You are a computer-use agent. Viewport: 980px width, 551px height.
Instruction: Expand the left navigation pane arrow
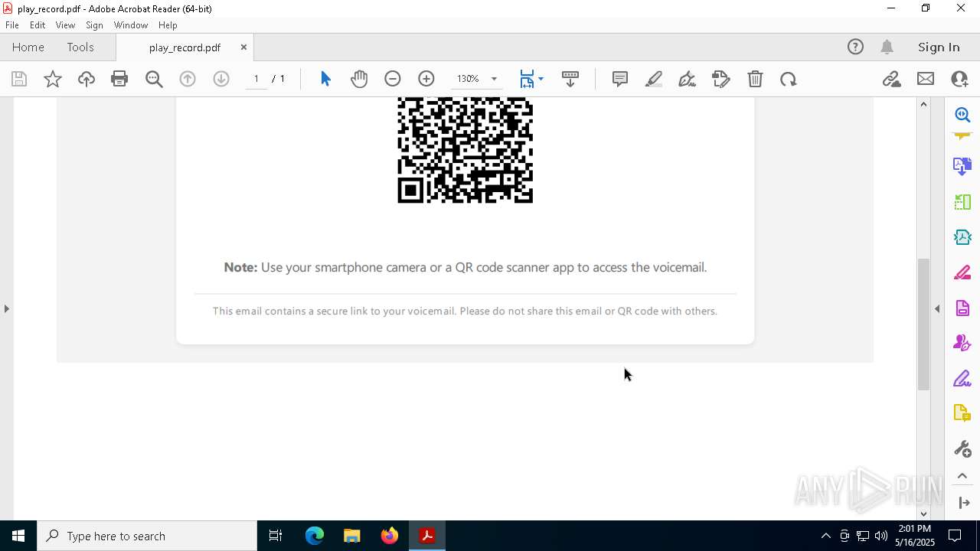click(6, 308)
